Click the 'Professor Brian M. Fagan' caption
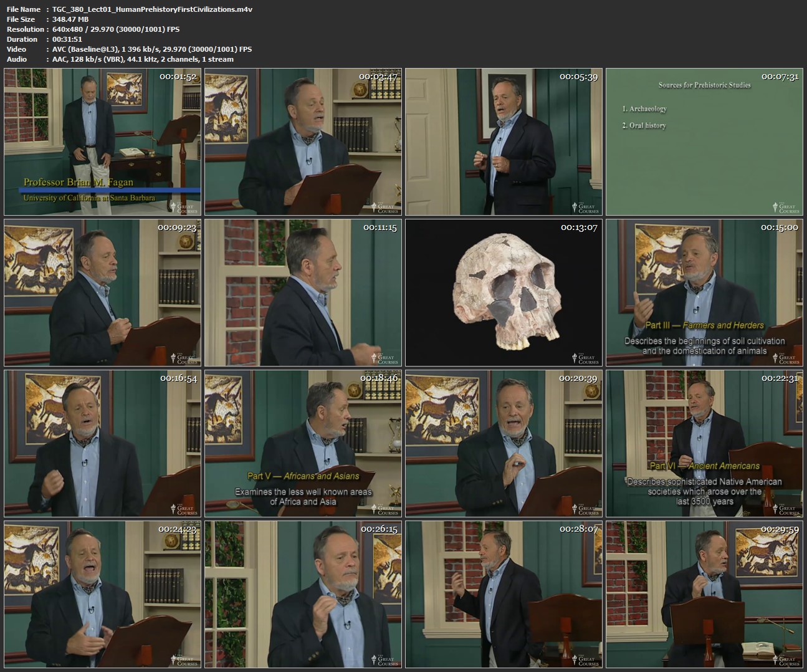 pyautogui.click(x=79, y=182)
